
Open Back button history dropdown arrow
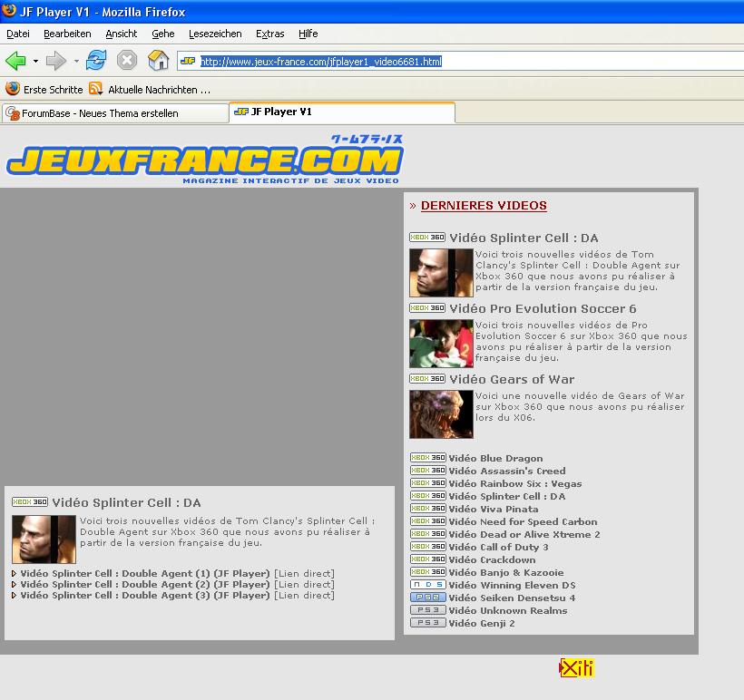coord(35,61)
